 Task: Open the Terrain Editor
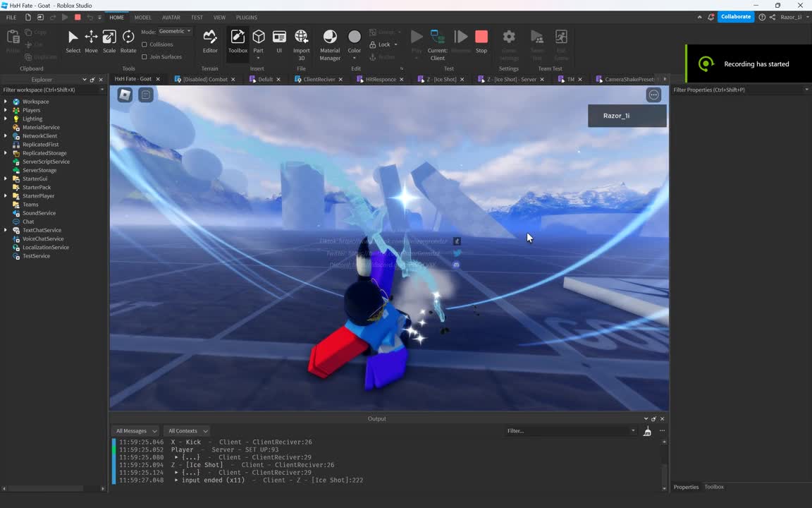(x=210, y=42)
